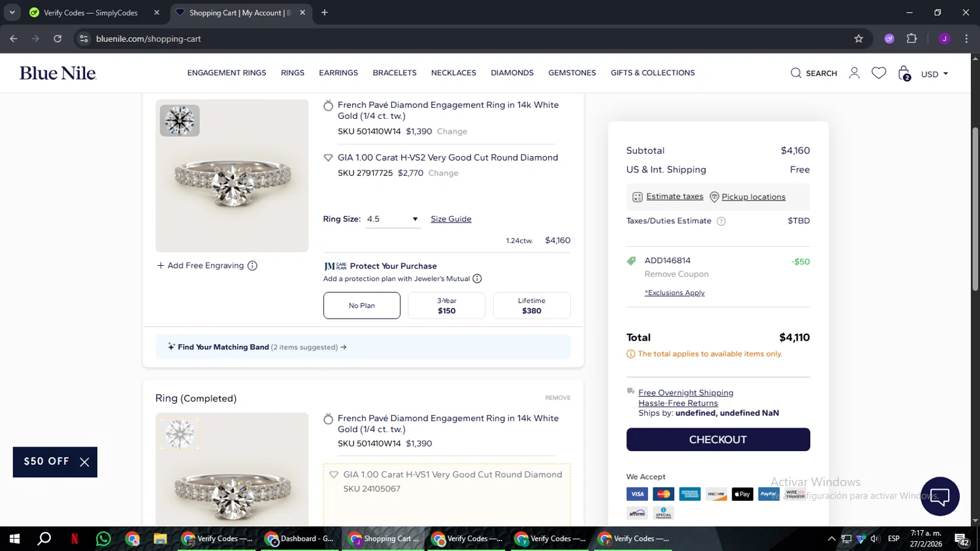This screenshot has width=980, height=551.
Task: Open the Diamonds menu
Action: (512, 73)
